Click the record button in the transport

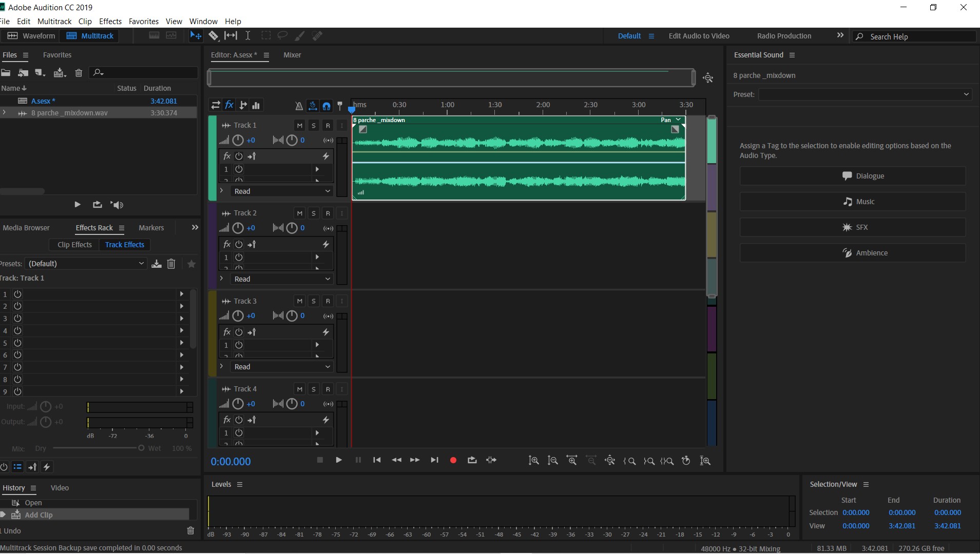pos(453,461)
